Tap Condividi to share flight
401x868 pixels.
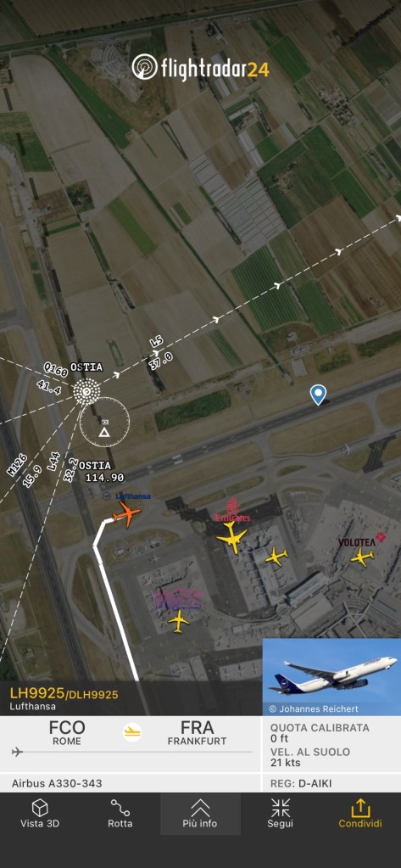[x=360, y=813]
